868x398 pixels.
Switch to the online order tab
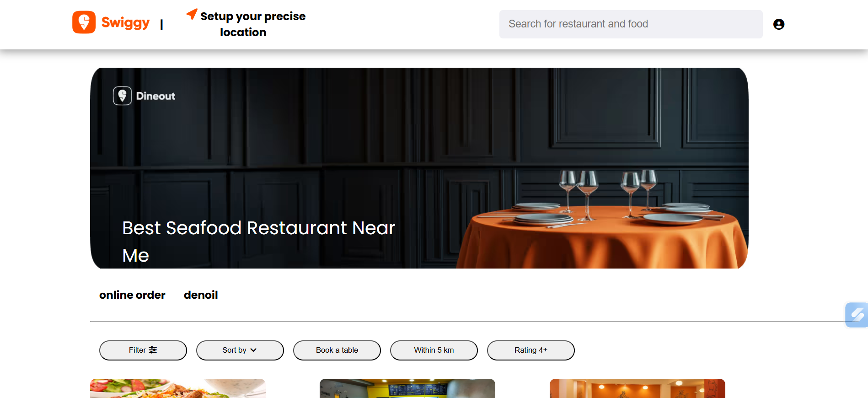pos(132,295)
